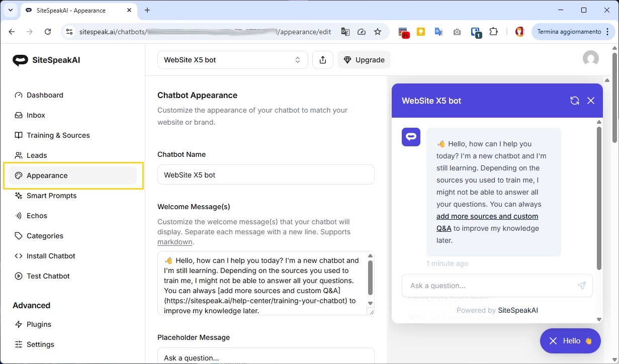Click the share/export icon button
The image size is (619, 364).
point(323,60)
